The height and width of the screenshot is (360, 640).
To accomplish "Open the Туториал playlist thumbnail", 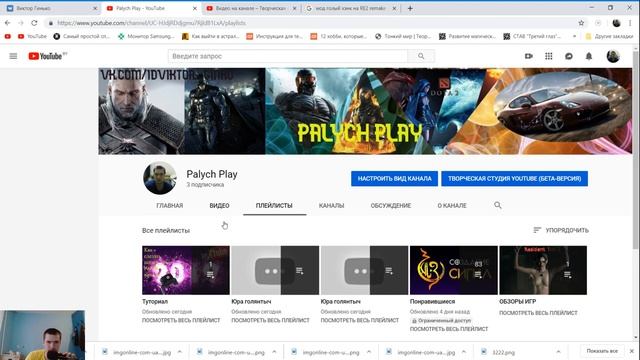I will 186,270.
